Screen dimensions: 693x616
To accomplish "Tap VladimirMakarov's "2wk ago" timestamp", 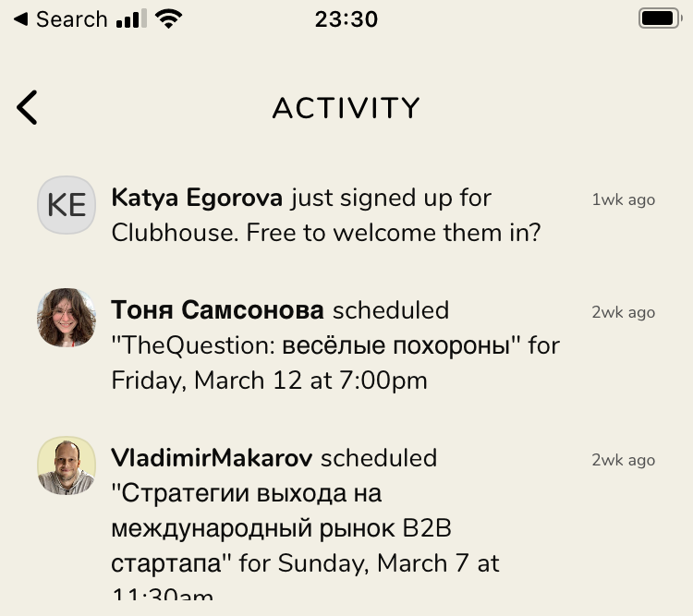I will 624,460.
